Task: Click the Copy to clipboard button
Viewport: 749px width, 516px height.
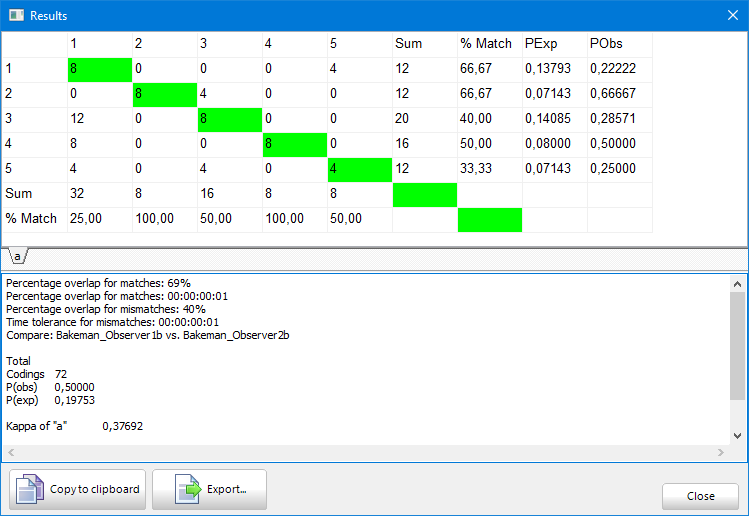Action: coord(77,490)
